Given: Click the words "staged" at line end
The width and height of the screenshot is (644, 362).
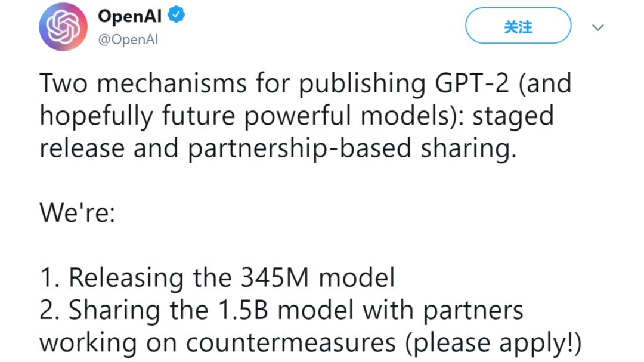Looking at the screenshot, I should (x=513, y=116).
